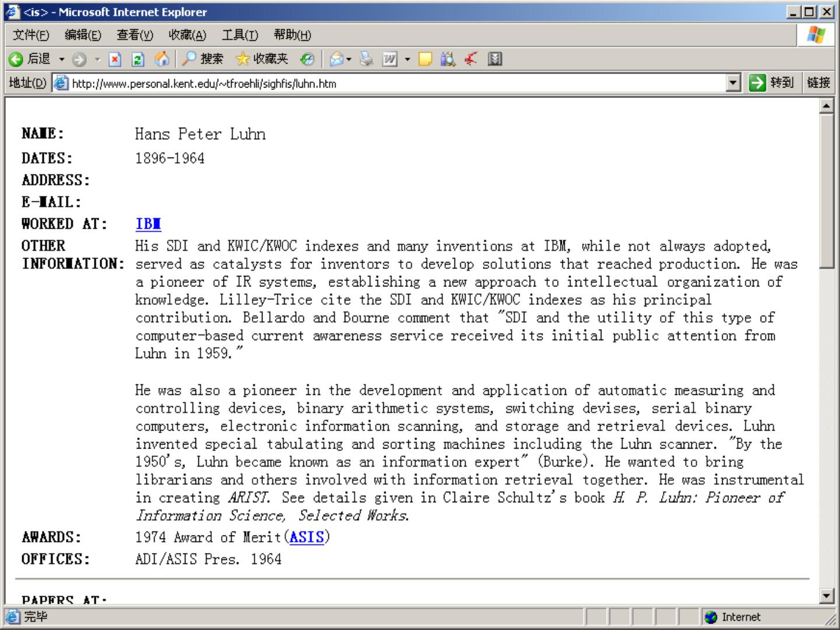
Task: Close the Internet Explorer window
Action: pyautogui.click(x=827, y=12)
